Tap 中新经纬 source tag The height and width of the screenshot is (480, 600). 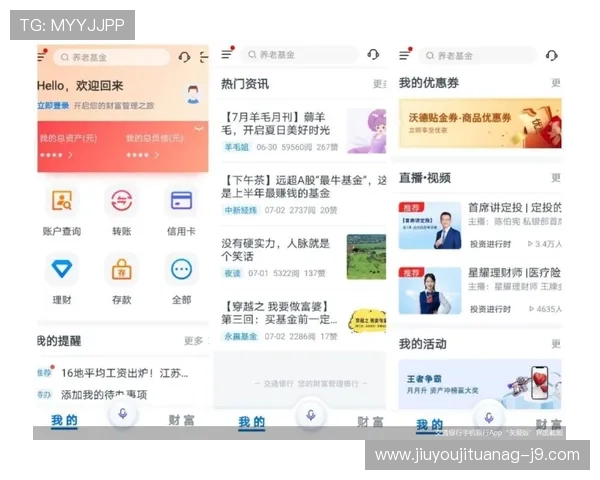(241, 210)
